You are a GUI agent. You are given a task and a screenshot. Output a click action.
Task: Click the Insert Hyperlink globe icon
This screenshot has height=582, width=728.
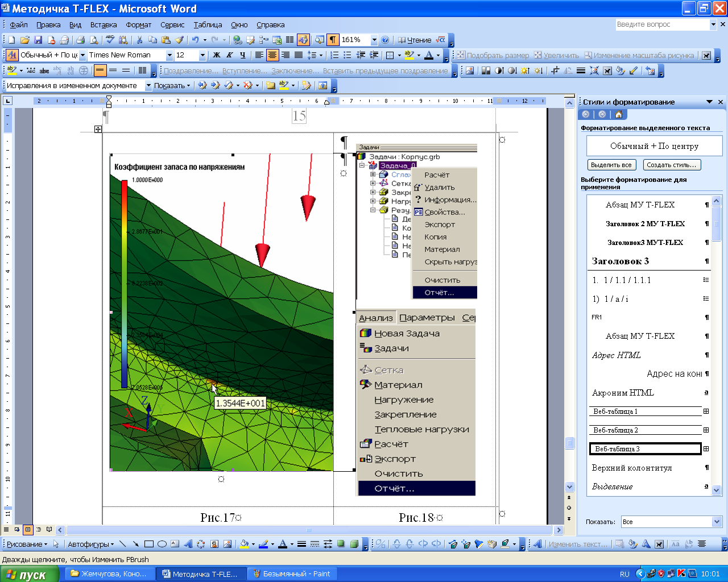[237, 40]
